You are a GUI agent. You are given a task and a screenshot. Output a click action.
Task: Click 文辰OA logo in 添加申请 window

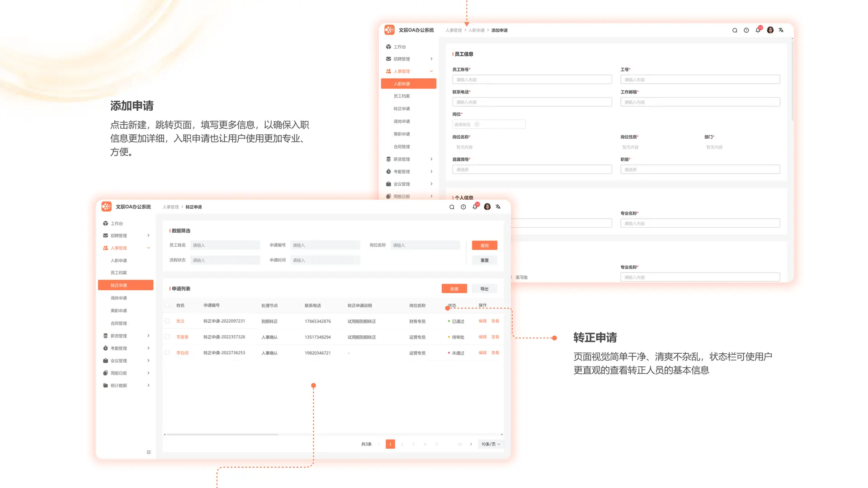click(x=390, y=30)
